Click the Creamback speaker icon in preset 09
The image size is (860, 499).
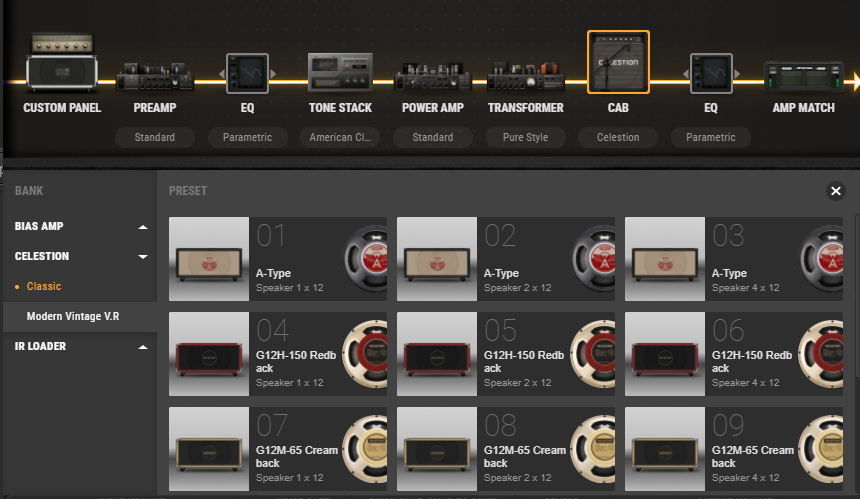(821, 449)
